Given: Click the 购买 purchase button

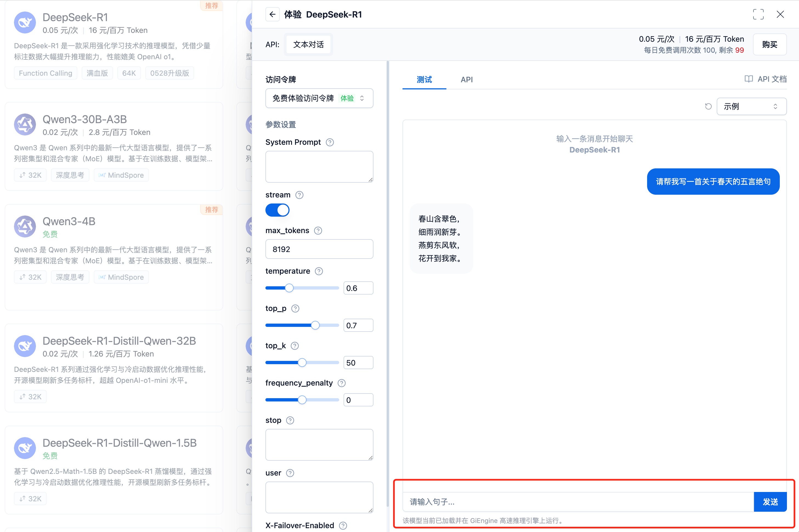Looking at the screenshot, I should [769, 44].
